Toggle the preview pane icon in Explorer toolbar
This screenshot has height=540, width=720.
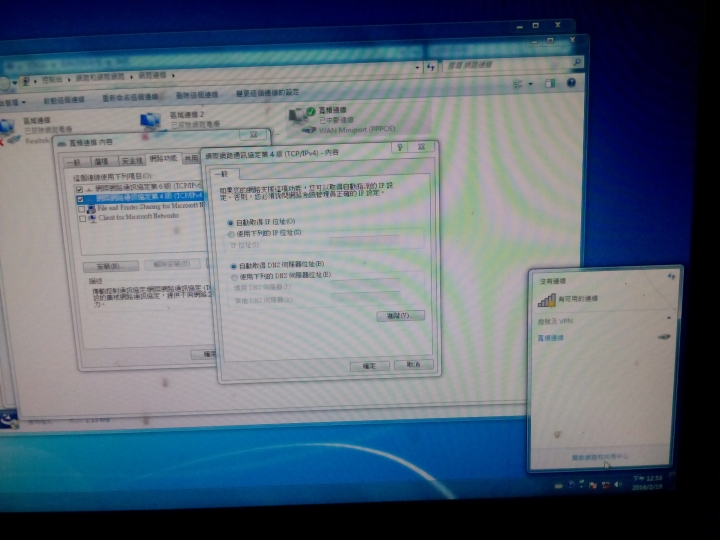click(x=550, y=84)
